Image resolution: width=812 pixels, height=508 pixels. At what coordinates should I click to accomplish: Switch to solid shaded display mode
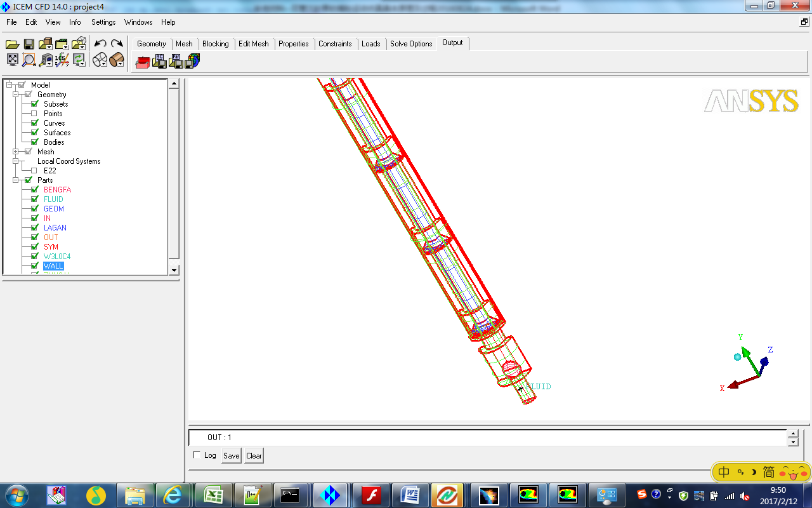(x=115, y=60)
